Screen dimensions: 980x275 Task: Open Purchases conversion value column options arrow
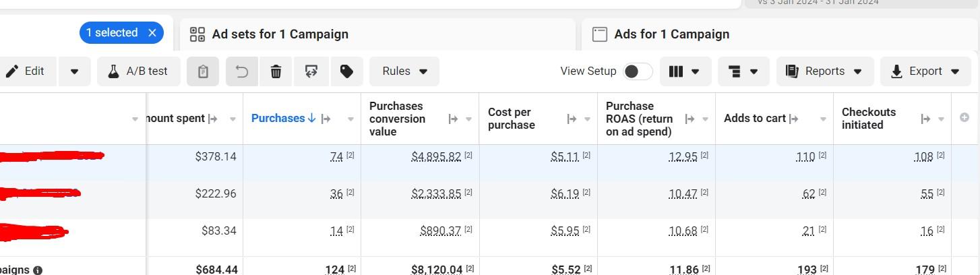tap(469, 119)
